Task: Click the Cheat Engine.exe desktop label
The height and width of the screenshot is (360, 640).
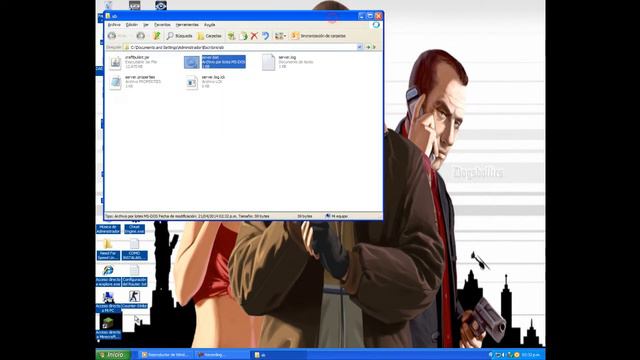Action: click(134, 229)
